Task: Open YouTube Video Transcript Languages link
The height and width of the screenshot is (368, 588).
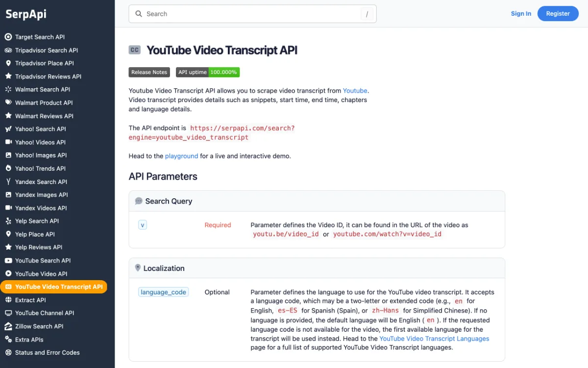Action: point(434,339)
